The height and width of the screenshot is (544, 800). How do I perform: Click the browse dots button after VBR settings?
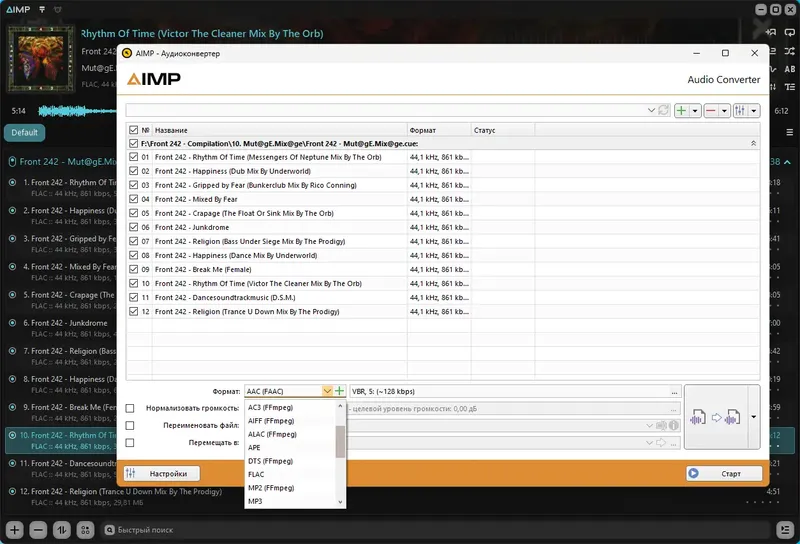(674, 392)
